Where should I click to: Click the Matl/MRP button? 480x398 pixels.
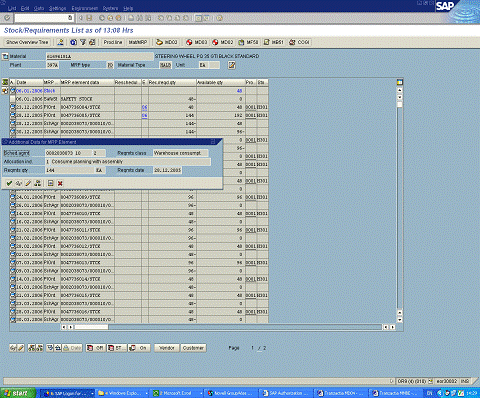pos(138,42)
